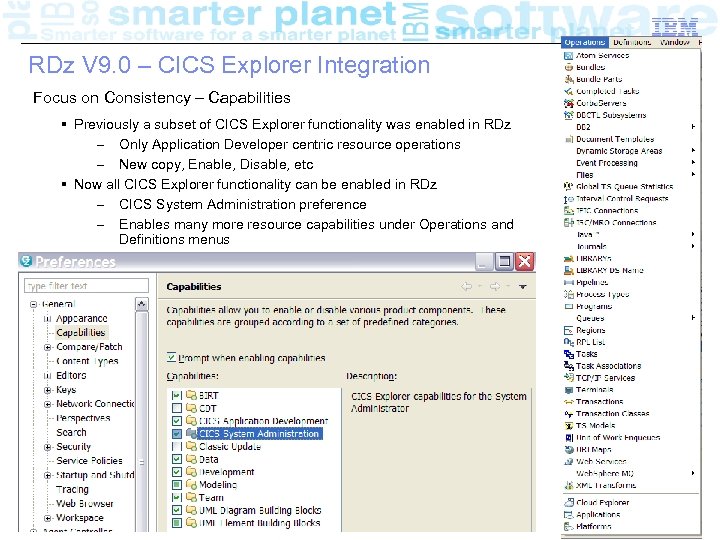The width and height of the screenshot is (720, 540).
Task: Click the preferences tree scrollbar up arrow
Action: 141,304
